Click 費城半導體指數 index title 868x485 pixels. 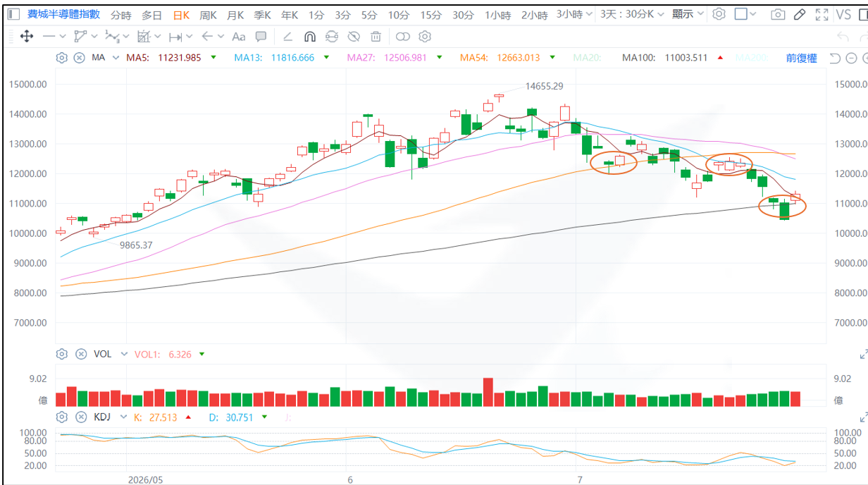pyautogui.click(x=63, y=14)
